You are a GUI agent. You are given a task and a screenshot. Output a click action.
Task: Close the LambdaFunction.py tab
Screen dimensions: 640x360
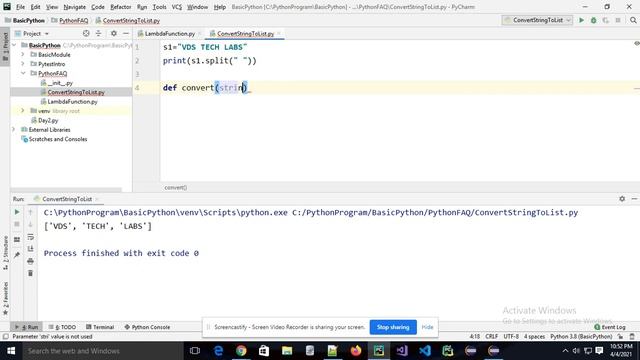(x=200, y=33)
